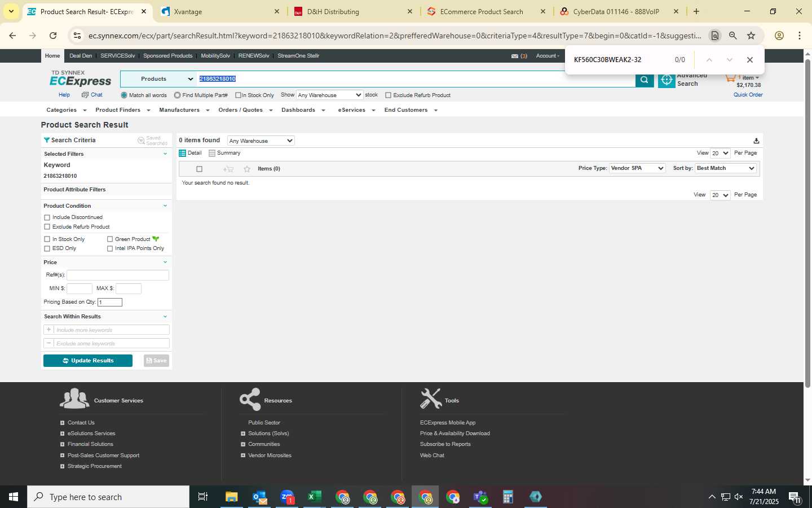812x508 pixels.
Task: Click the mail envelope messages icon
Action: [514, 56]
